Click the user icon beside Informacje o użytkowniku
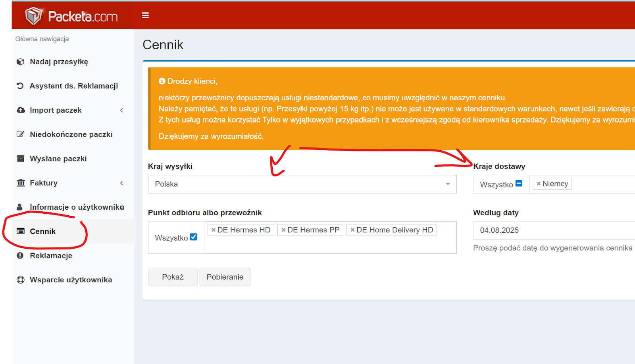 [x=20, y=207]
